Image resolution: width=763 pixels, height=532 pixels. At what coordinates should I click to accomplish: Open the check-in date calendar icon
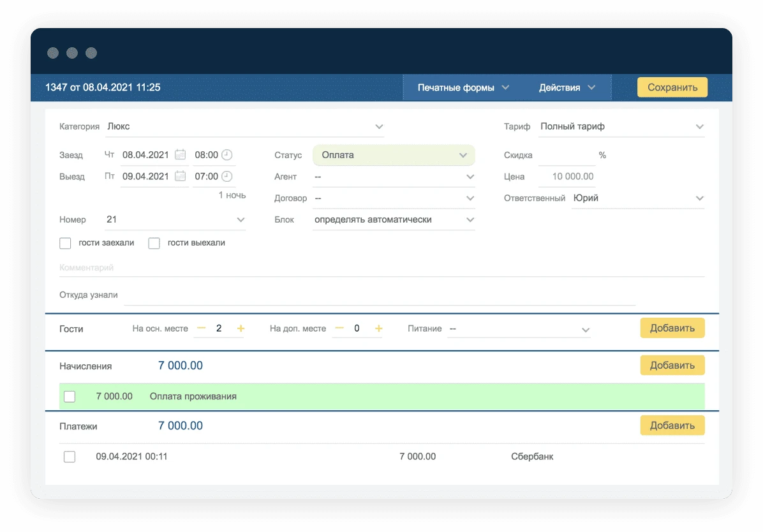pyautogui.click(x=181, y=155)
